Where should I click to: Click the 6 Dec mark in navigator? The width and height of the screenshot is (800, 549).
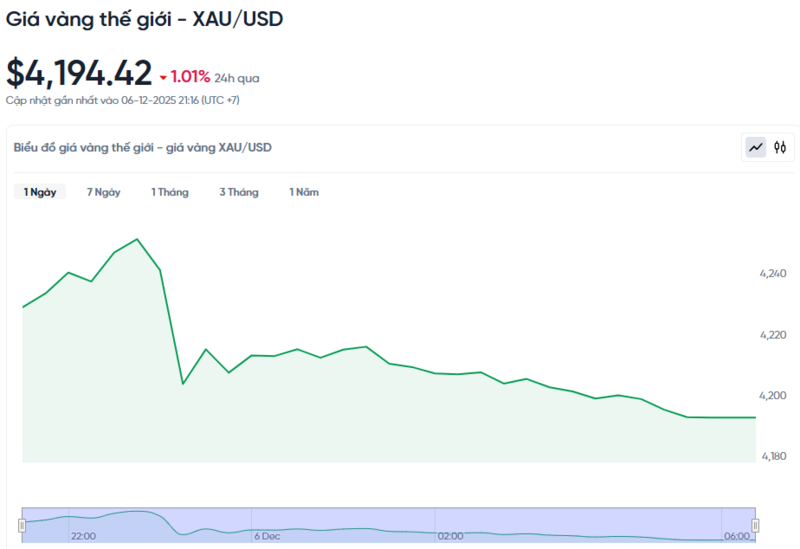coord(267,536)
